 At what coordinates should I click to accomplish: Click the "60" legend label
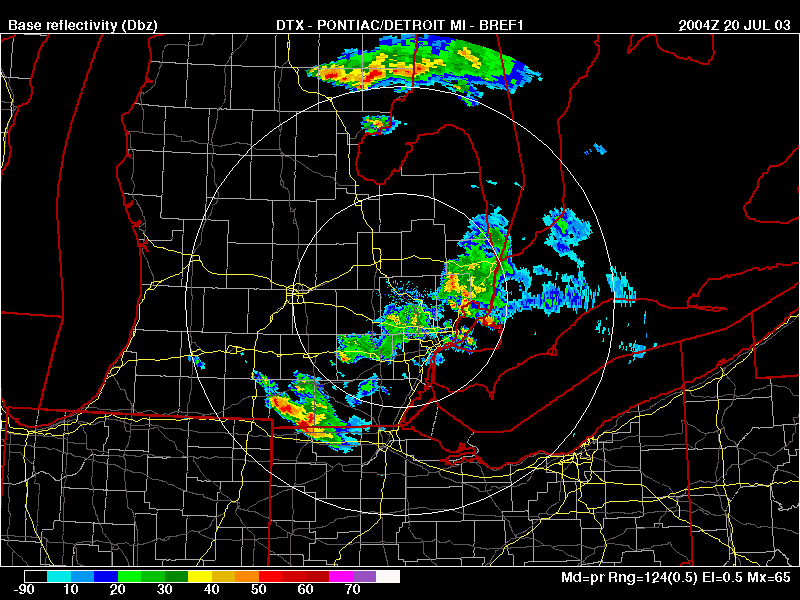(x=305, y=589)
